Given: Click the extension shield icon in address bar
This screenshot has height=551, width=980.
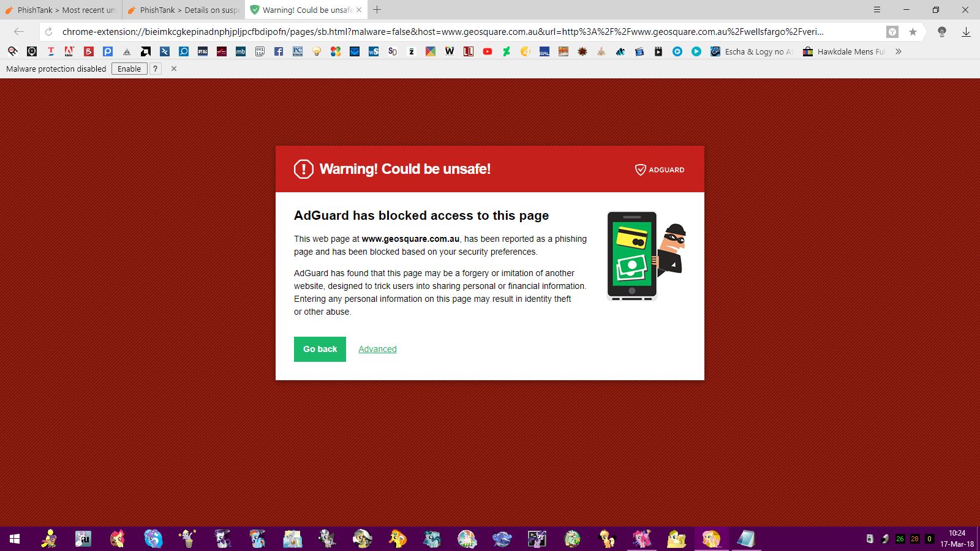Looking at the screenshot, I should [x=892, y=32].
